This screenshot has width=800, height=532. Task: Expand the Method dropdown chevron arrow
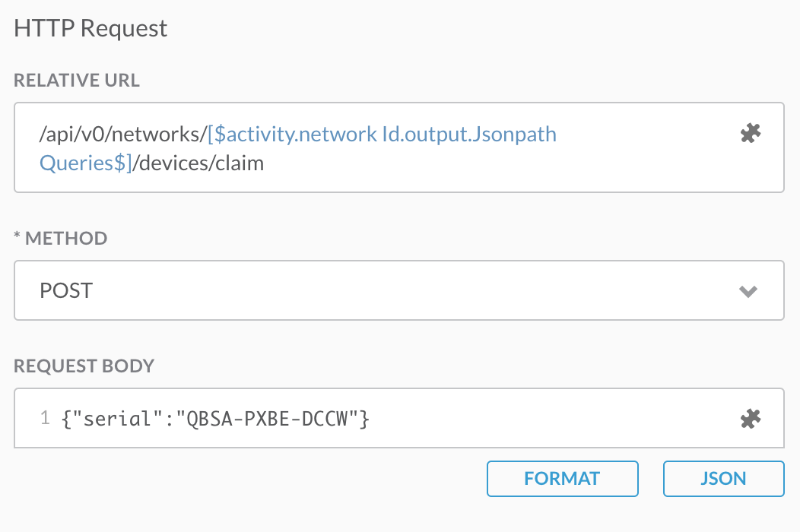point(748,291)
